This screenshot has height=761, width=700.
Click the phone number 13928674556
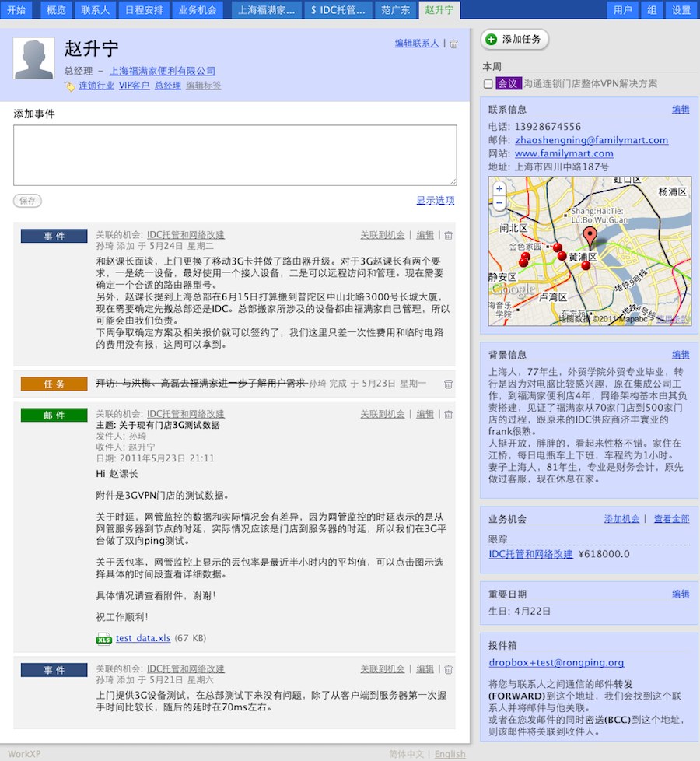click(548, 127)
